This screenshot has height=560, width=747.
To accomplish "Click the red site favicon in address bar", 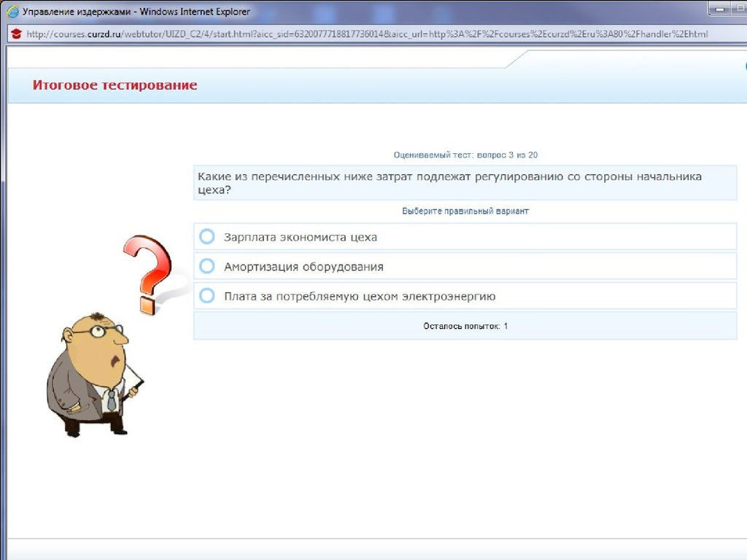I will pos(16,34).
